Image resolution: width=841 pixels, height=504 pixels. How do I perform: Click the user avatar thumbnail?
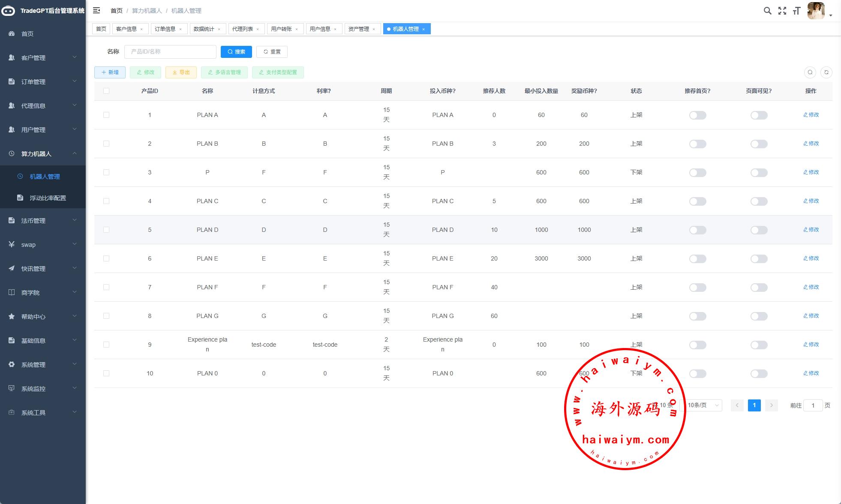815,11
